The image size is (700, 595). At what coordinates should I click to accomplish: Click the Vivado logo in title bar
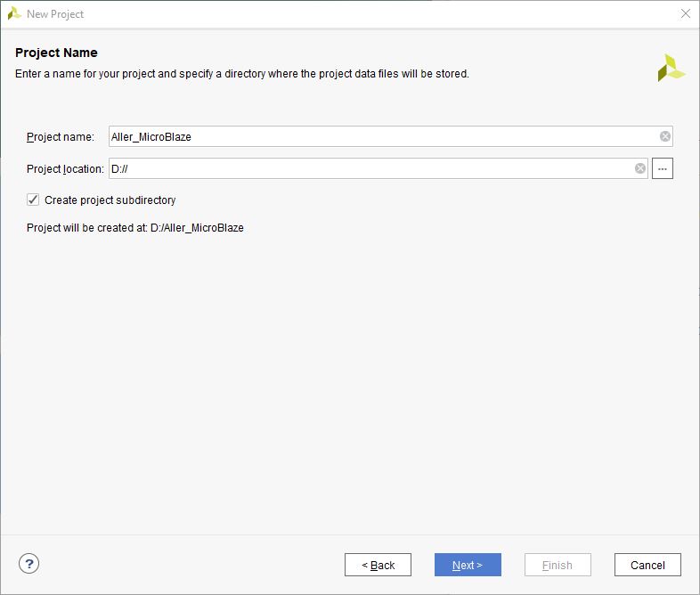pos(14,13)
